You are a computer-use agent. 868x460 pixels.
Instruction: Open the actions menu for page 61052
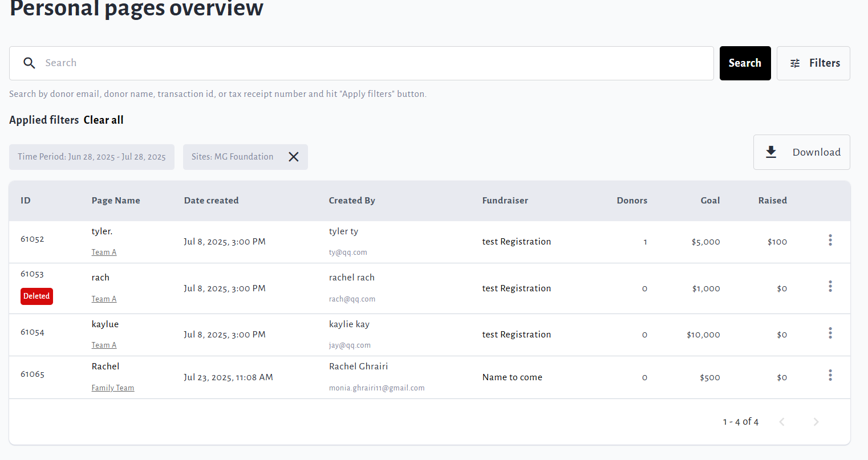point(830,241)
